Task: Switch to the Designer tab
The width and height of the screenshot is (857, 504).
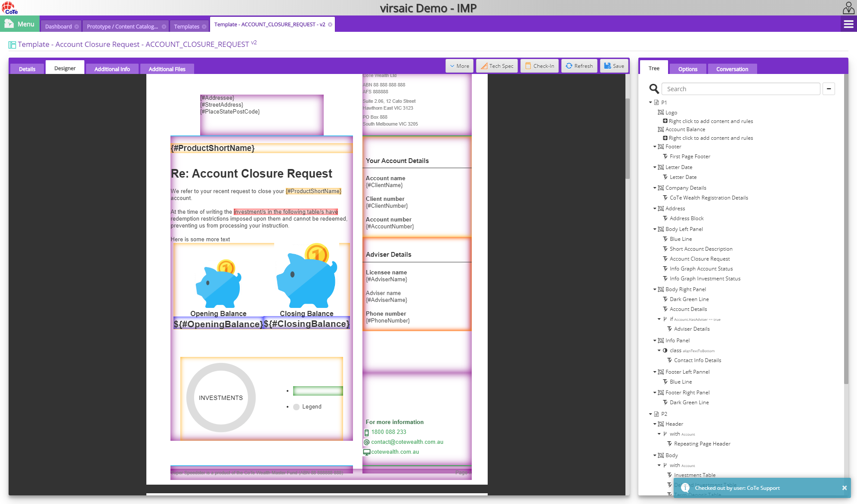Action: point(65,68)
